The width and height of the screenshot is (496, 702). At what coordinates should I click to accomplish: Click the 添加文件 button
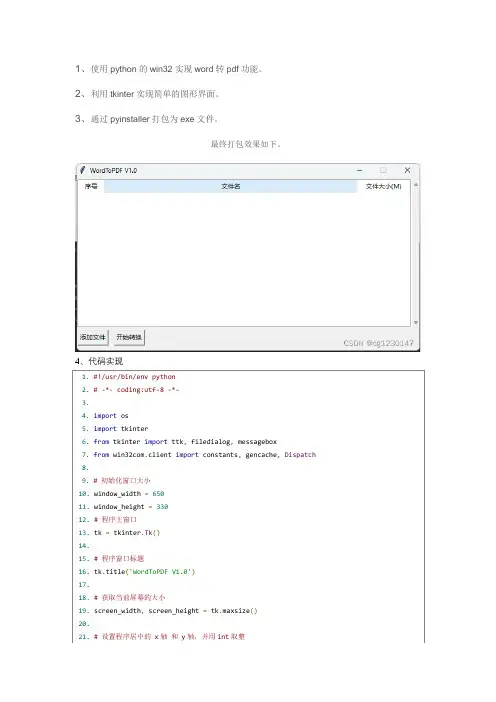coord(93,337)
